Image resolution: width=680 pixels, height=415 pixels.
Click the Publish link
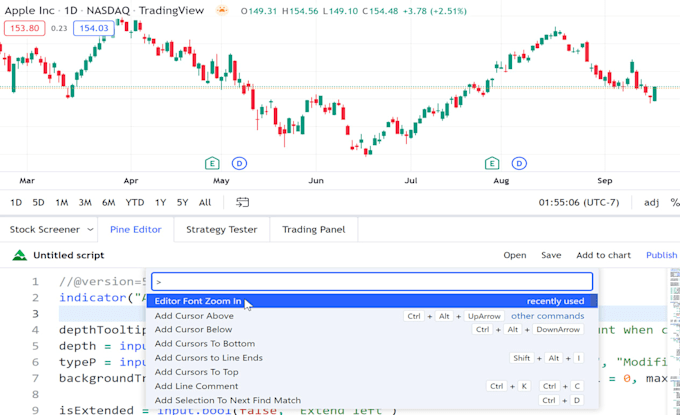click(x=661, y=255)
